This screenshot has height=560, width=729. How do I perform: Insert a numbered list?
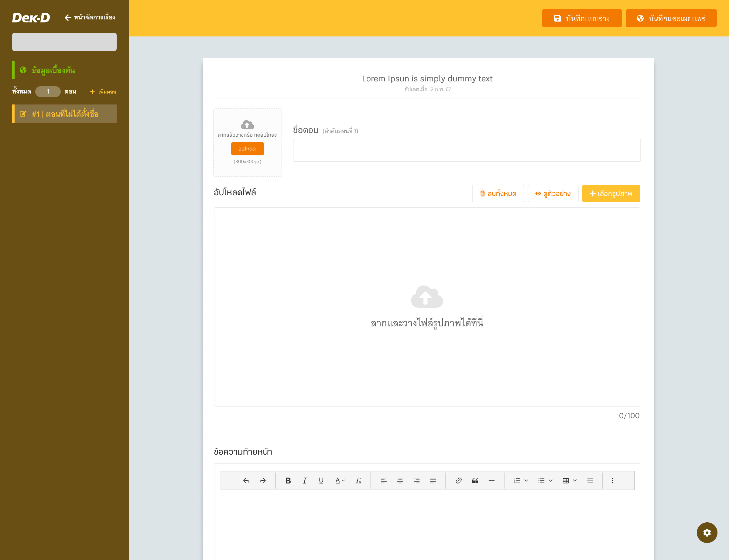click(517, 480)
